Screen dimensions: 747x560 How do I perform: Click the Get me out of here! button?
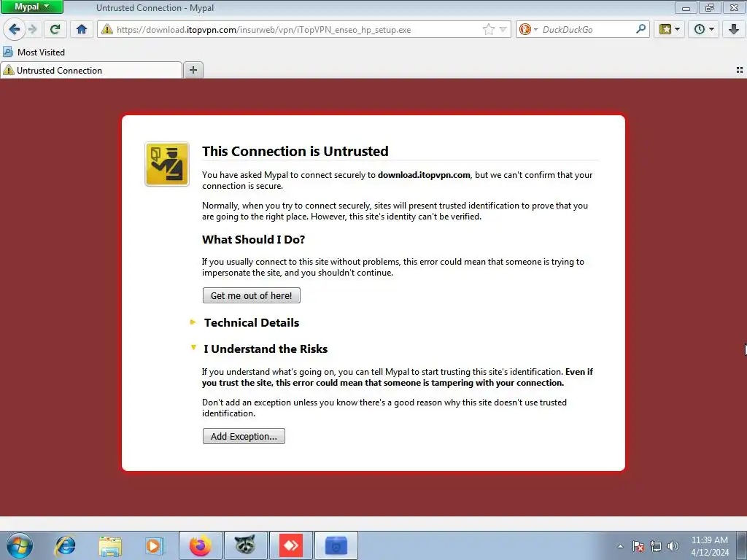click(252, 295)
